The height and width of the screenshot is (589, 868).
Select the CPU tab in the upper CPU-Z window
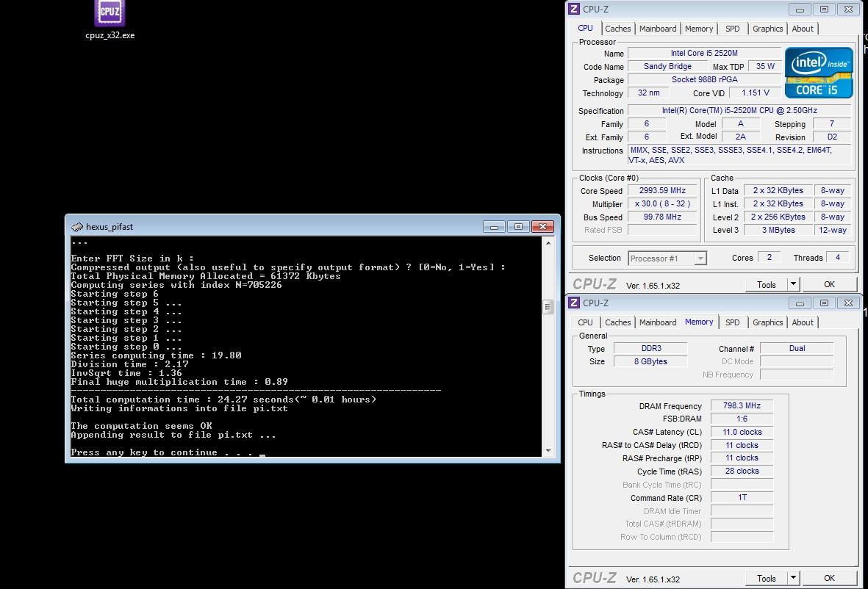585,28
